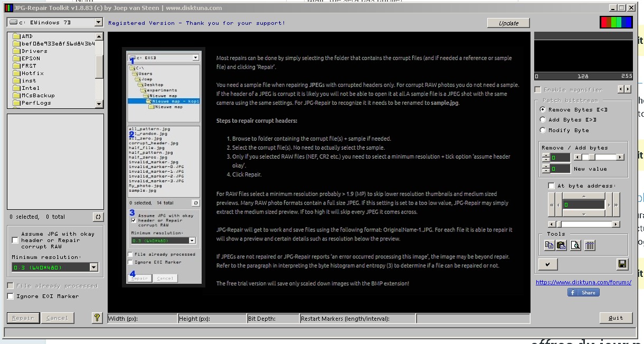Increase byte address with up arrow
Viewport: 644px width, 344px height.
pos(583,196)
